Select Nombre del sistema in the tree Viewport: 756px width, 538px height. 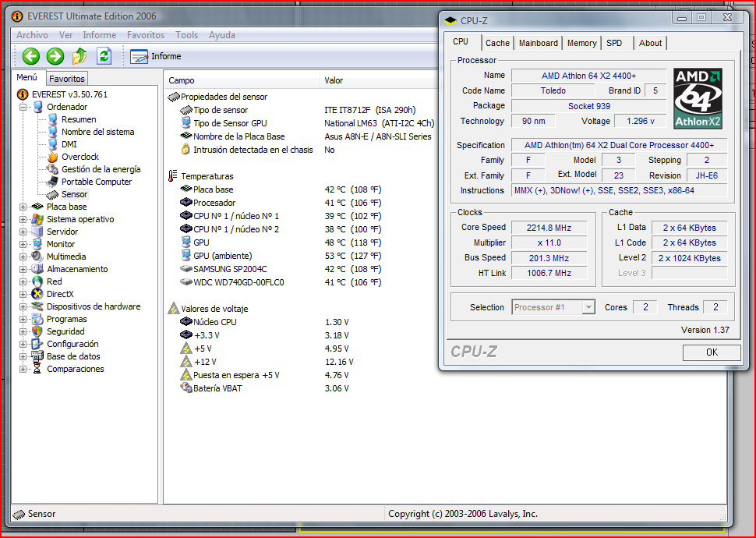(98, 132)
